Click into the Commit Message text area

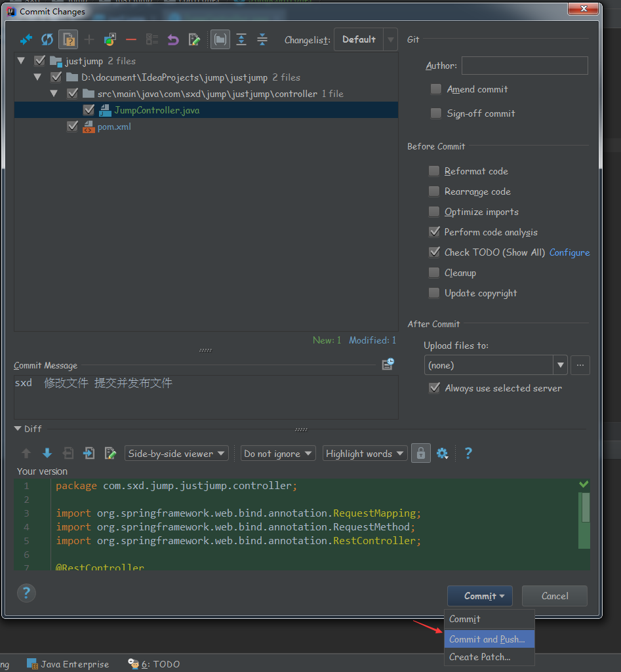(206, 397)
